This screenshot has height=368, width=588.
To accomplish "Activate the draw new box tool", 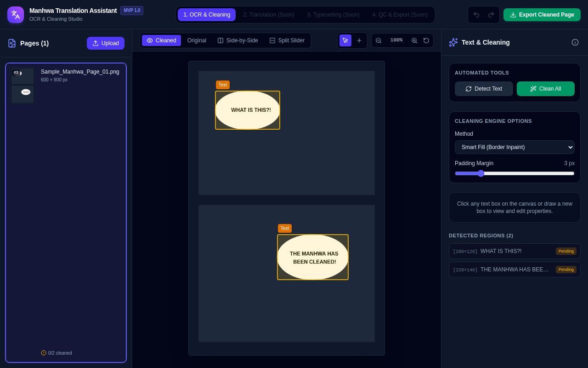I will pos(359,40).
